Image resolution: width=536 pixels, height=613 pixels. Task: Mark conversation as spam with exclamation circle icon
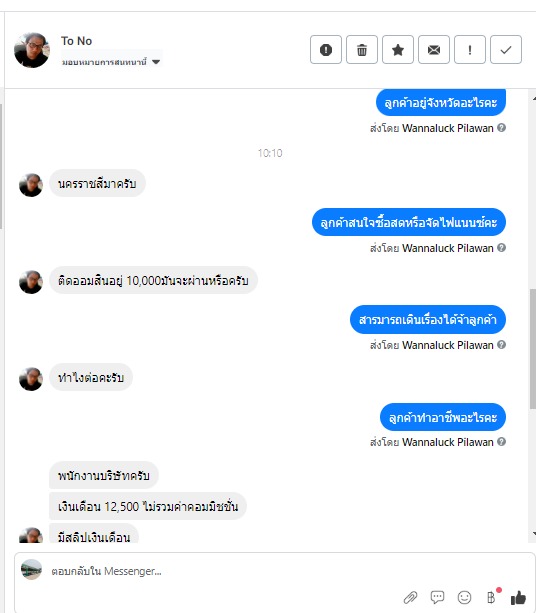[326, 50]
